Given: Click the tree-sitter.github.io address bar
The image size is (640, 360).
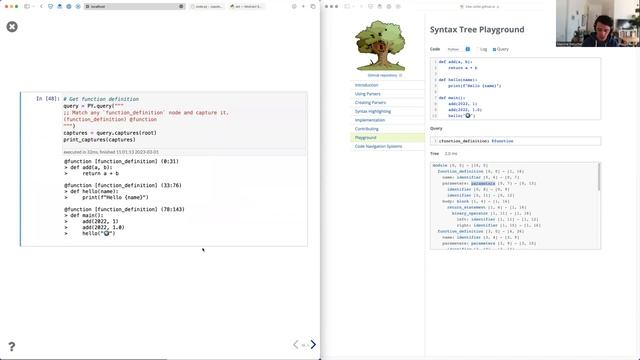Looking at the screenshot, I should (480, 7).
